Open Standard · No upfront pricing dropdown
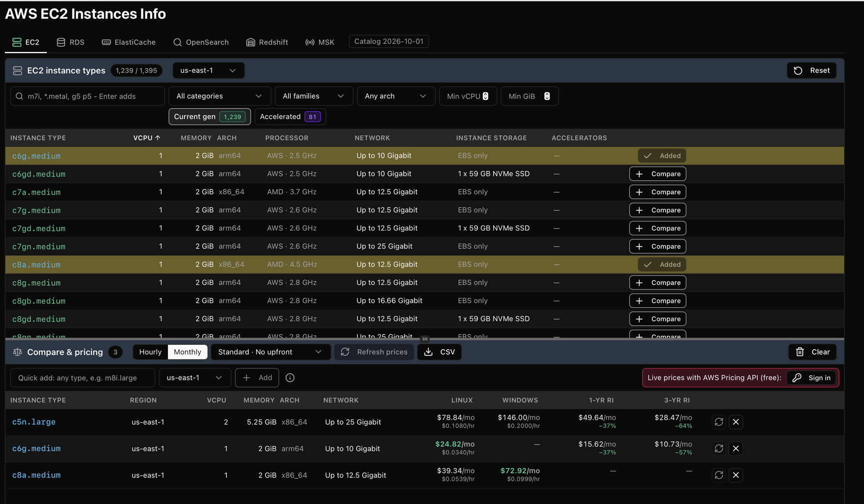 coord(270,352)
